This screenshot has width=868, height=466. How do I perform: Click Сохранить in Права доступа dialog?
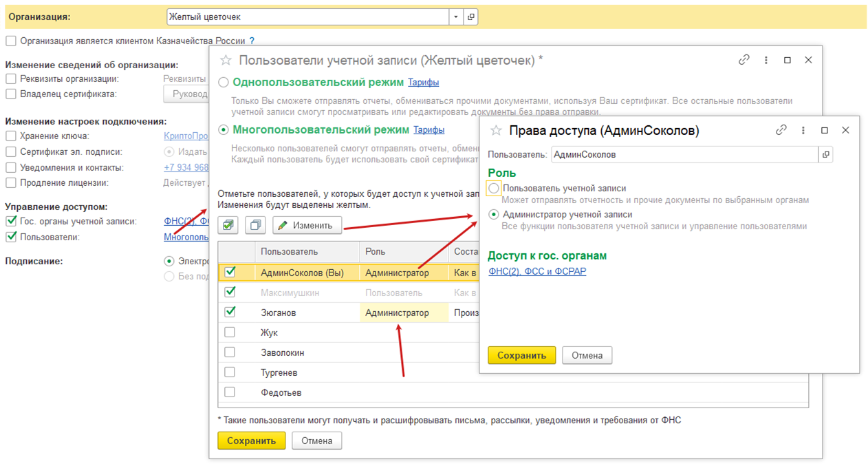point(521,355)
